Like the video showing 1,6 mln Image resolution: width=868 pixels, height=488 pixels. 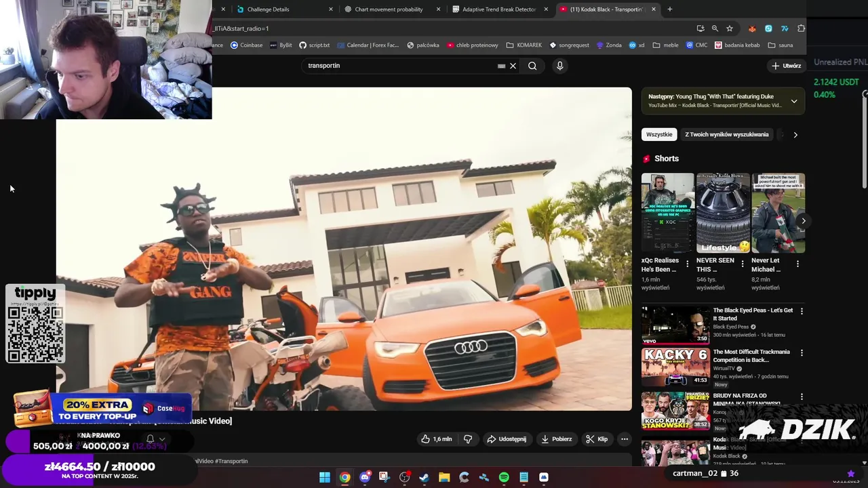436,439
